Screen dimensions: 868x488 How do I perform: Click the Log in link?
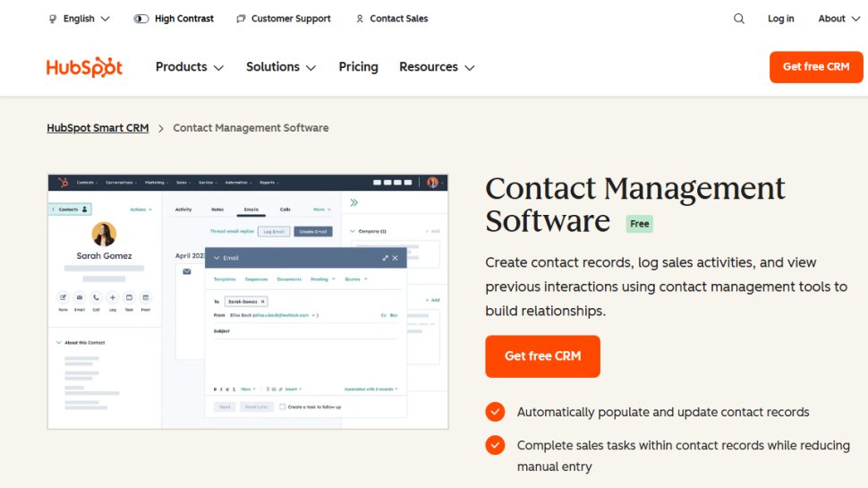[x=780, y=19]
